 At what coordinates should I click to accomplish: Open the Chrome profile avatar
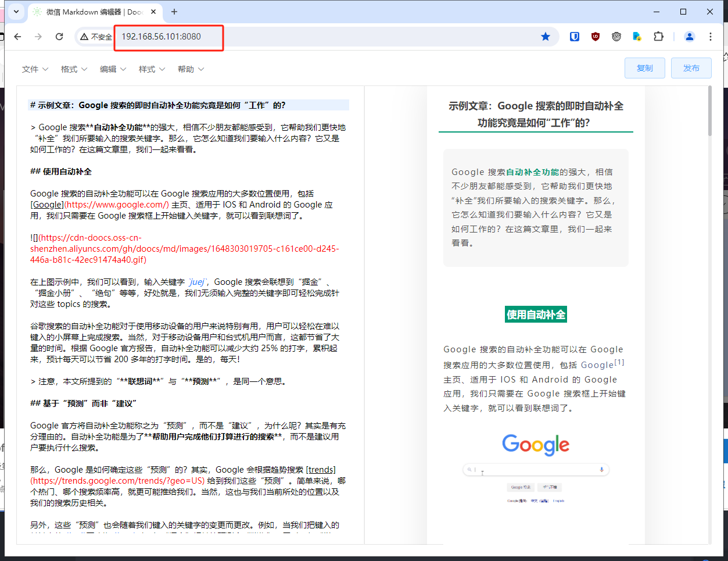[690, 37]
